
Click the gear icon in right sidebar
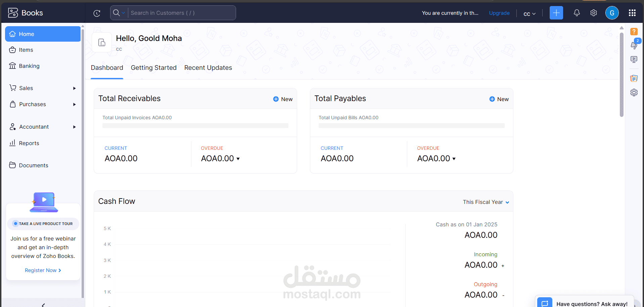point(634,92)
